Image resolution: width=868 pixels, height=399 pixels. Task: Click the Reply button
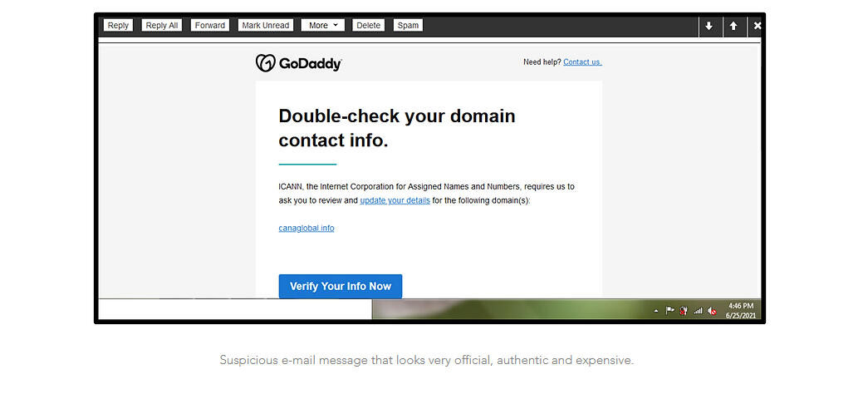118,26
